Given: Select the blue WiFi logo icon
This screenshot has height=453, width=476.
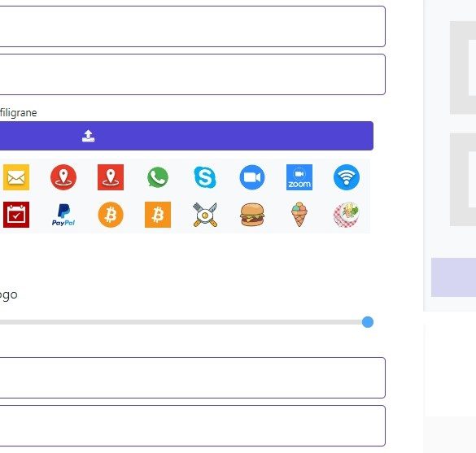Looking at the screenshot, I should point(347,177).
